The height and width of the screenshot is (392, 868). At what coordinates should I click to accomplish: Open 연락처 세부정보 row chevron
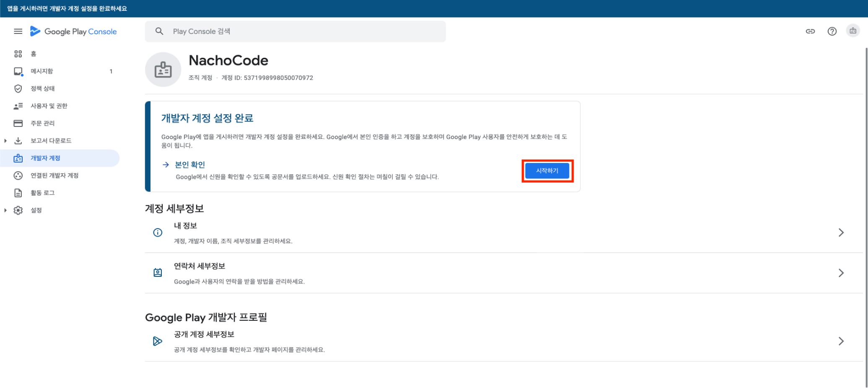click(x=841, y=273)
